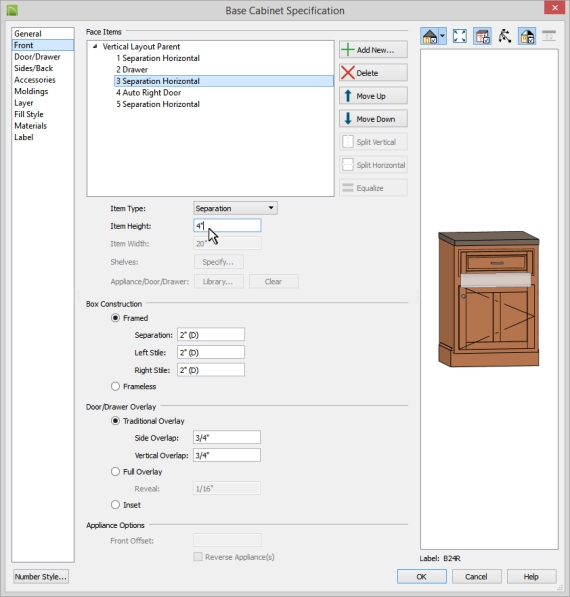The height and width of the screenshot is (597, 570).
Task: Select the Frameless radio button
Action: pos(115,386)
